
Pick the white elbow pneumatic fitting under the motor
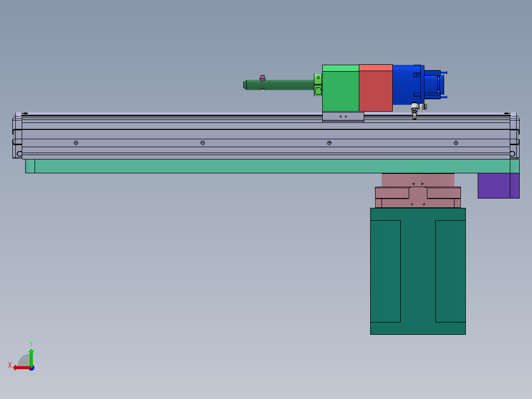[x=418, y=109]
